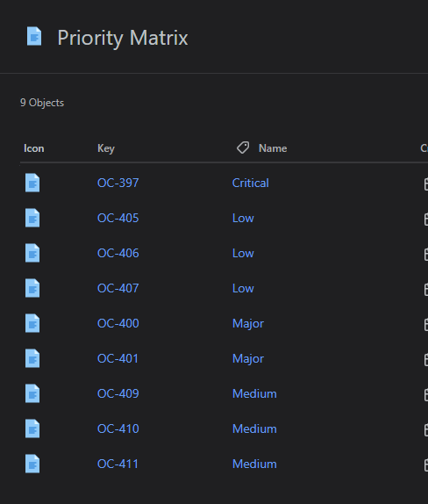Open object key OC-411
This screenshot has height=504, width=428.
click(118, 464)
